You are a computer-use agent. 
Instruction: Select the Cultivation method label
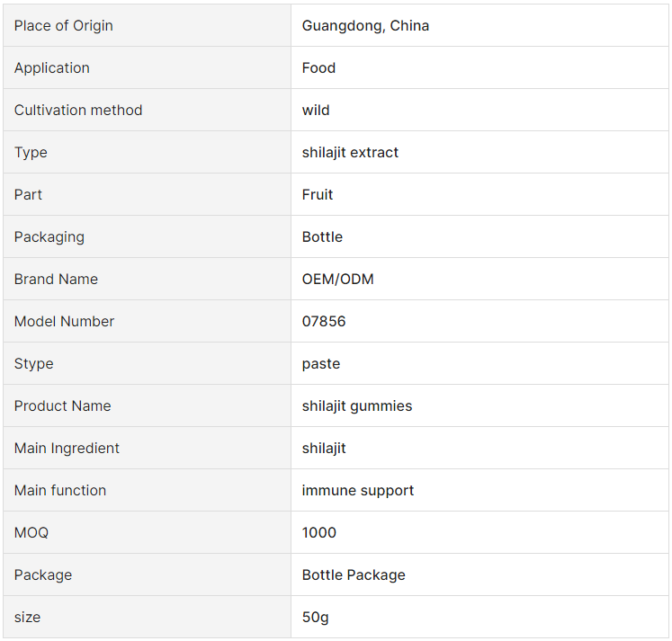point(78,110)
